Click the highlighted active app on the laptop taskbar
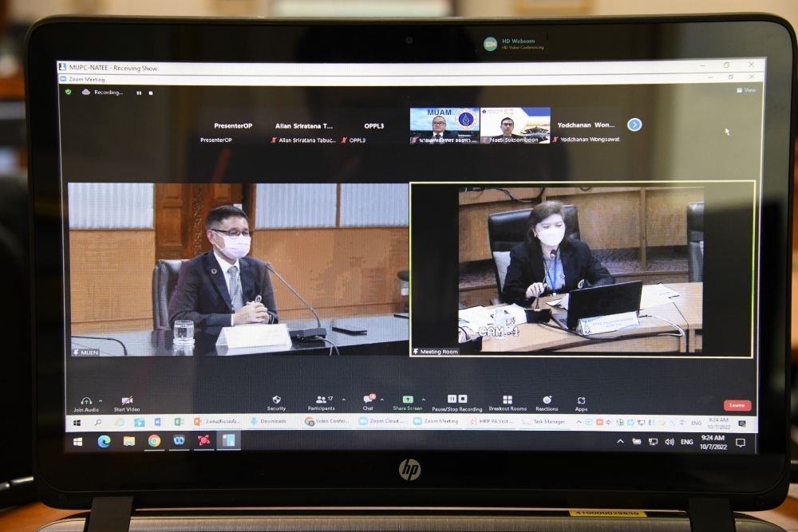This screenshot has width=798, height=532. click(228, 440)
